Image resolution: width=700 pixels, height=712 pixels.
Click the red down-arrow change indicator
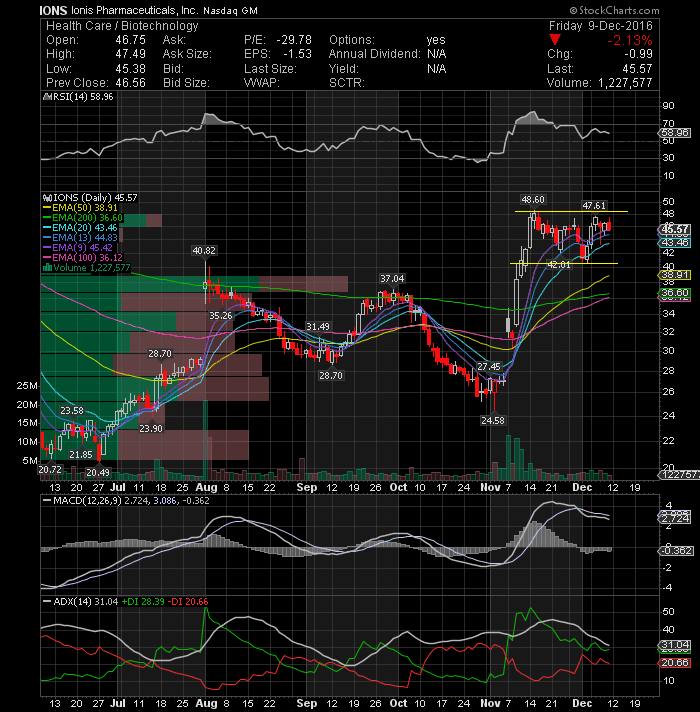point(555,40)
